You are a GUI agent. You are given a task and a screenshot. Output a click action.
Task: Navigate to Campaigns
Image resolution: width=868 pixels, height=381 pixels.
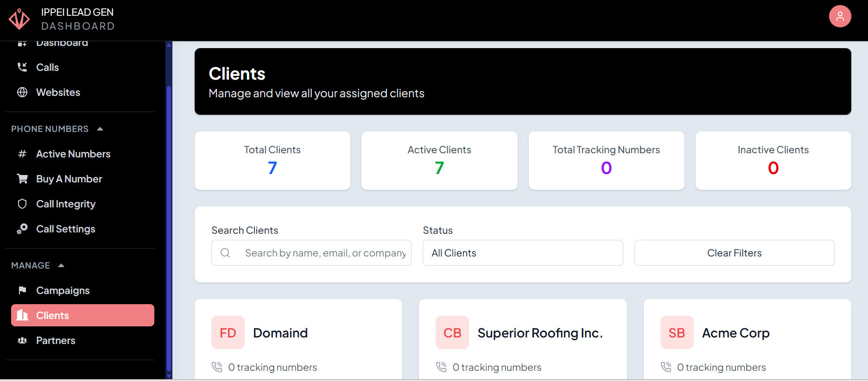[82, 290]
